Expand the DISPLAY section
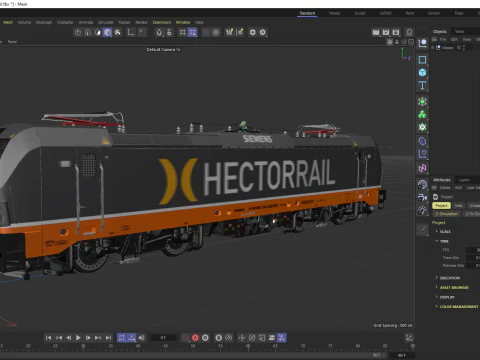 click(447, 297)
